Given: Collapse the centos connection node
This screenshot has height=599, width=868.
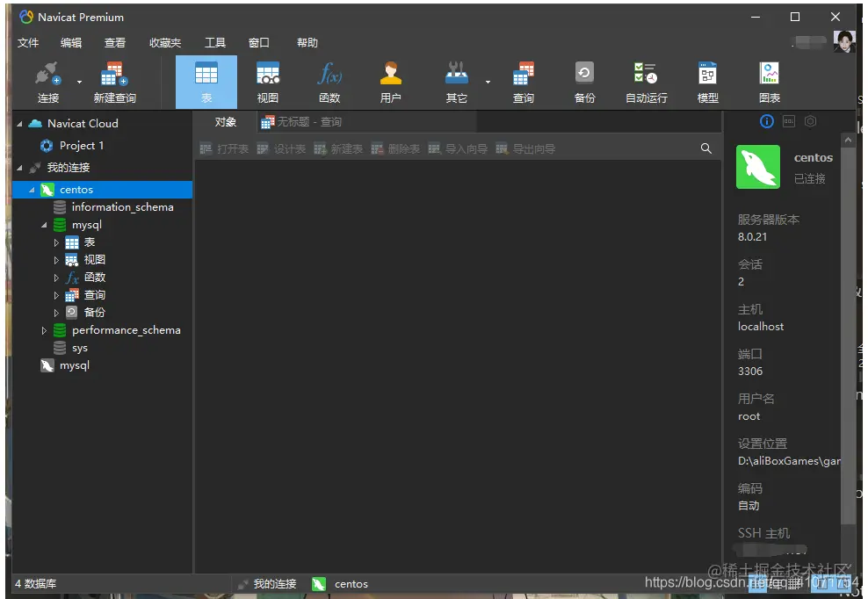Looking at the screenshot, I should point(32,190).
